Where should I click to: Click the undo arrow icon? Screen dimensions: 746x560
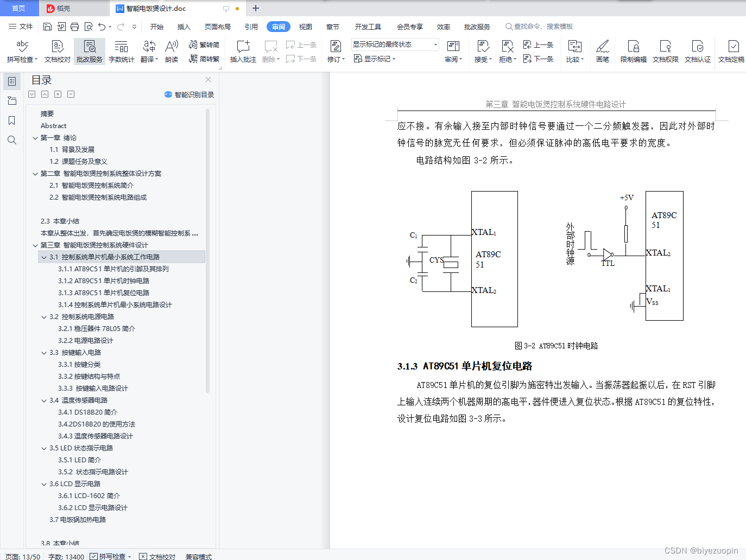click(x=102, y=27)
